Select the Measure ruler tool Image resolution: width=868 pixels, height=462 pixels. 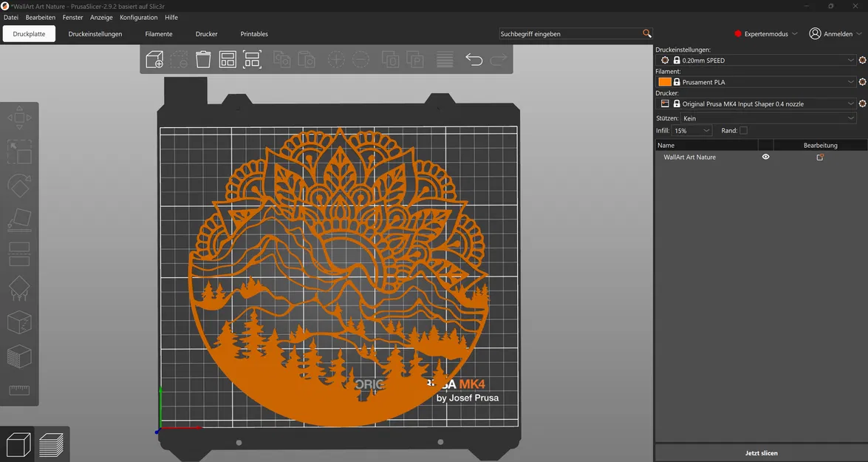tap(19, 390)
